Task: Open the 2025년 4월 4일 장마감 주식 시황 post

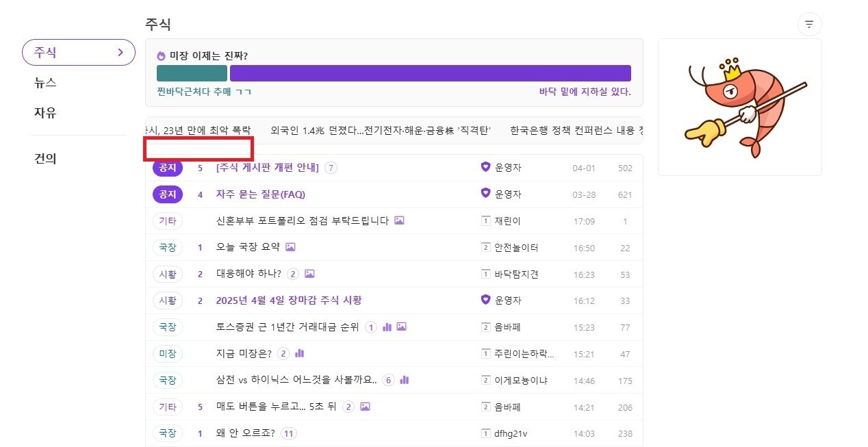Action: pos(289,300)
